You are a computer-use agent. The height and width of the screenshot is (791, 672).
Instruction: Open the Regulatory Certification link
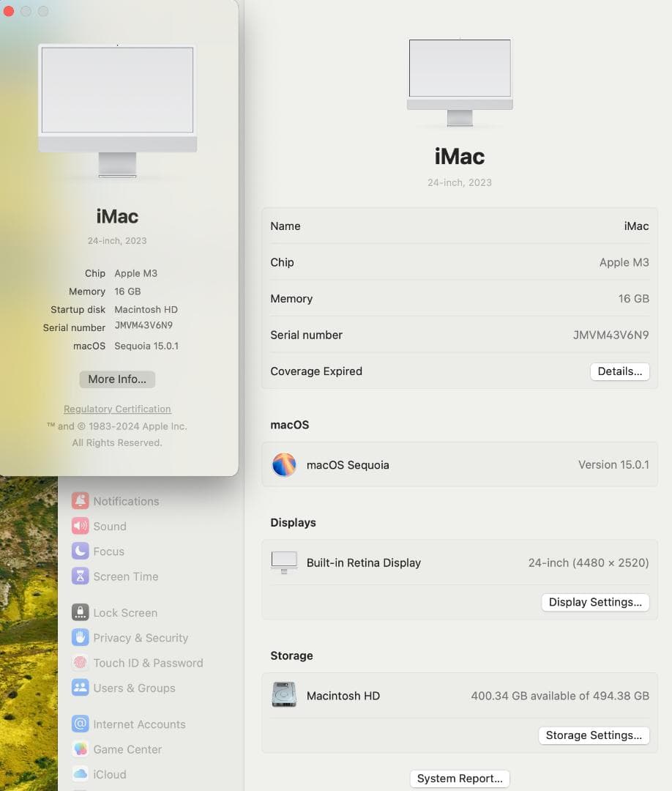point(117,409)
